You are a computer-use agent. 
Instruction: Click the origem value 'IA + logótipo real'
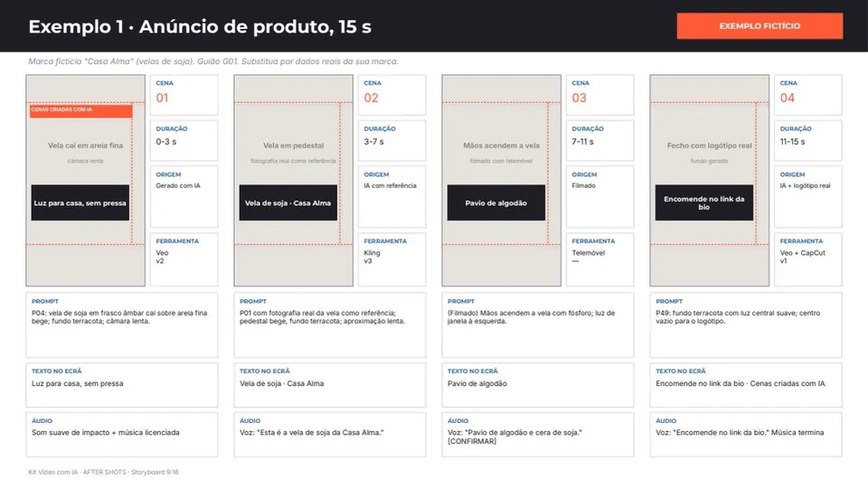pyautogui.click(x=806, y=186)
